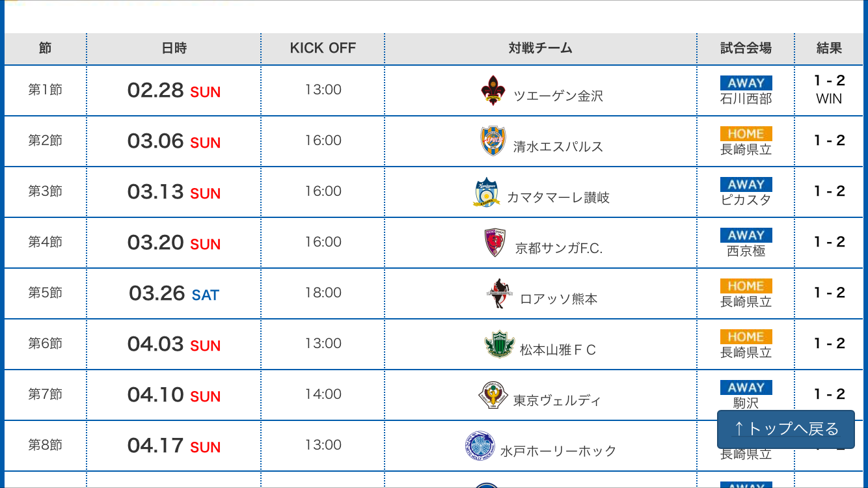Image resolution: width=868 pixels, height=488 pixels.
Task: Click the Shimizu S-Pulse team crest
Action: pyautogui.click(x=493, y=141)
